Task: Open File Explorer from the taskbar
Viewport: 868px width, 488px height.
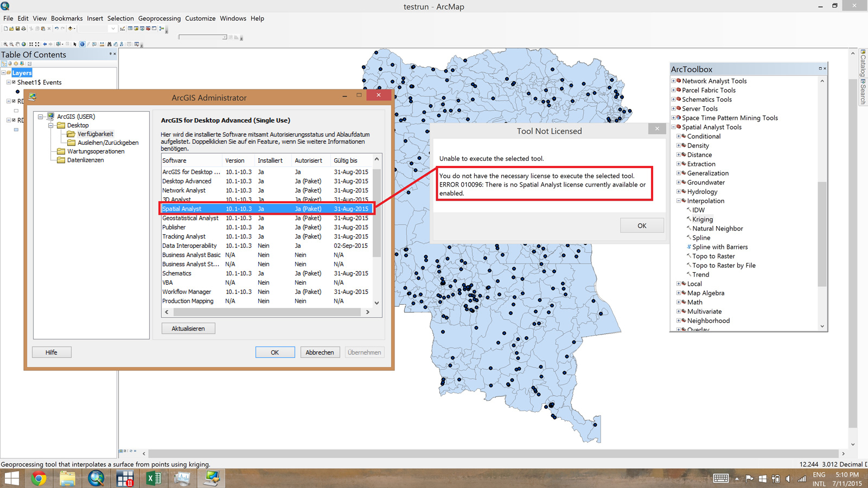Action: point(67,478)
